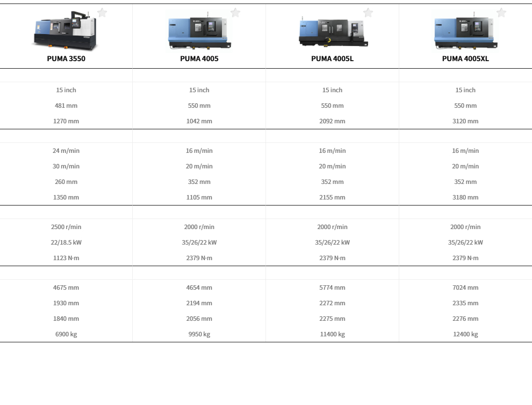Favorite the PUMA 3550 with its star

point(102,13)
